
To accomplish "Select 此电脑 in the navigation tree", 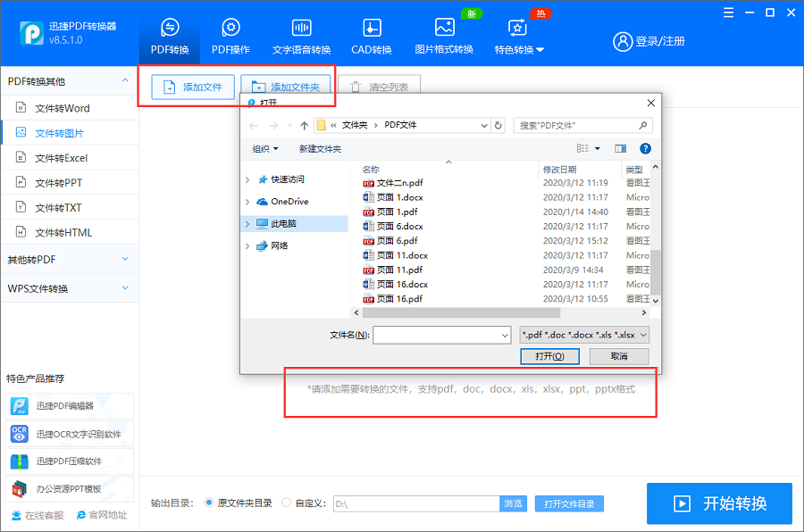I will click(296, 223).
